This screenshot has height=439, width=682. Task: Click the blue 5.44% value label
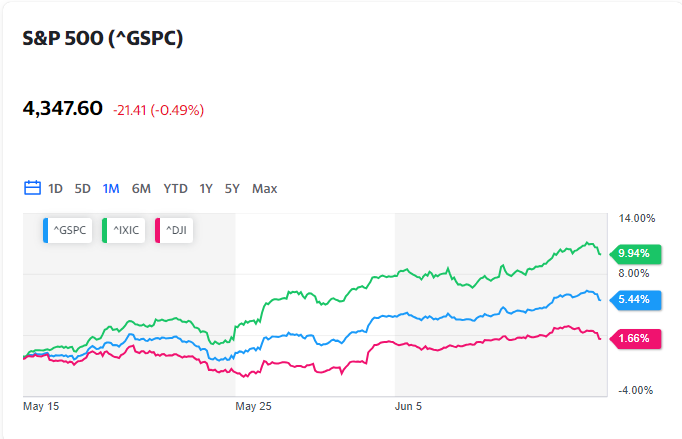coord(634,299)
